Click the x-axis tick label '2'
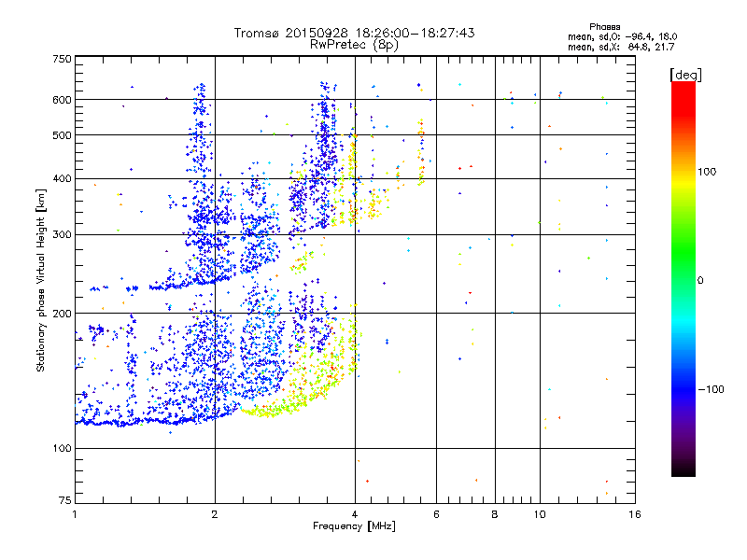 coord(215,514)
